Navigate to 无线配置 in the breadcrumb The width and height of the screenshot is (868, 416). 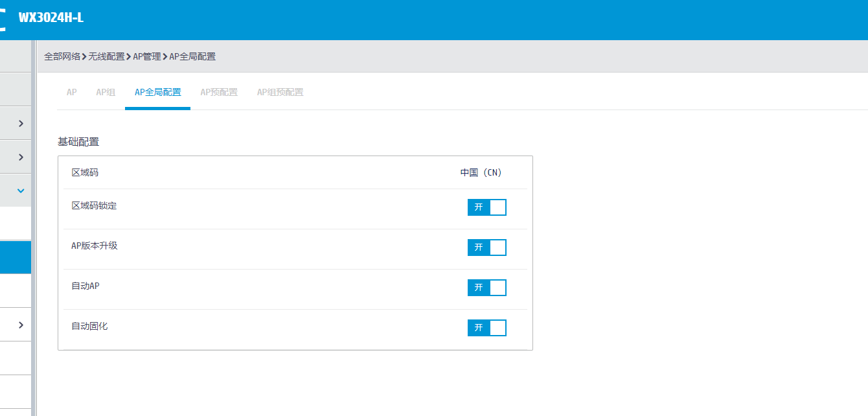pos(106,56)
